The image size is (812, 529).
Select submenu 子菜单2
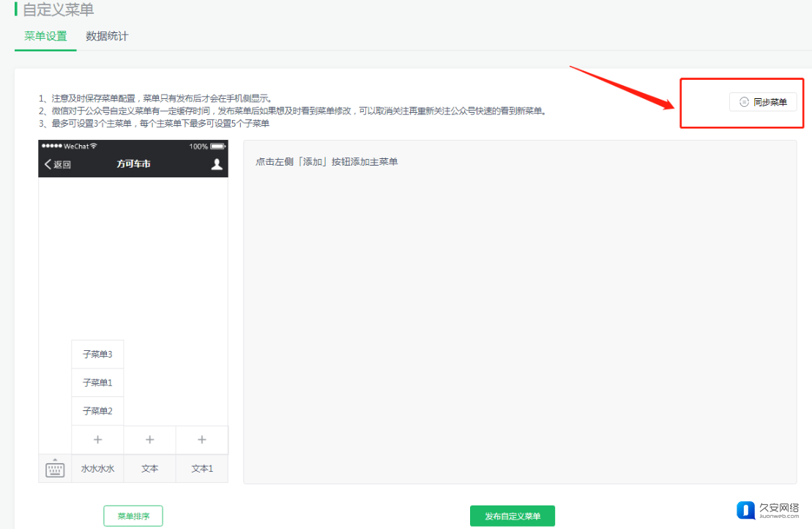click(97, 411)
